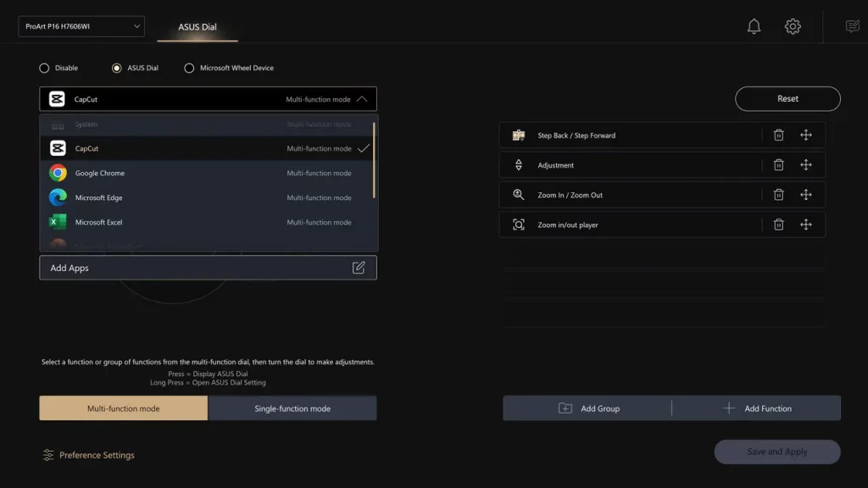Screen dimensions: 868x488
Task: Open the ProArt P16 H7606WI device dropdown
Action: pyautogui.click(x=81, y=26)
